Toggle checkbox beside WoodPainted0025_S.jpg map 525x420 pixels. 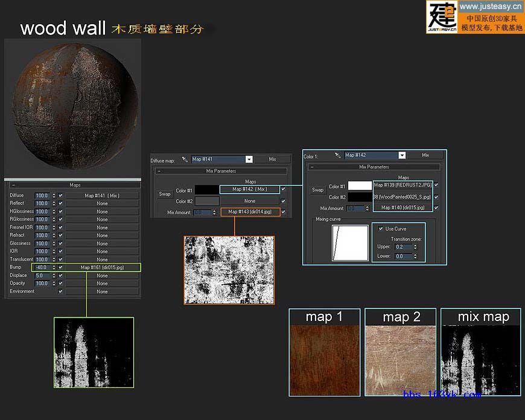point(436,197)
